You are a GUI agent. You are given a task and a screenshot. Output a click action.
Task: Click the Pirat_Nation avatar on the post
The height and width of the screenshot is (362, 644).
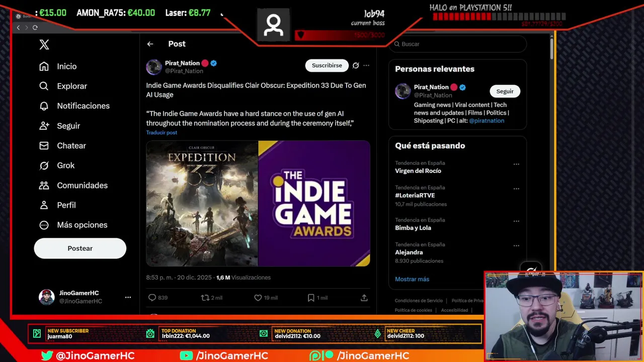pos(154,67)
